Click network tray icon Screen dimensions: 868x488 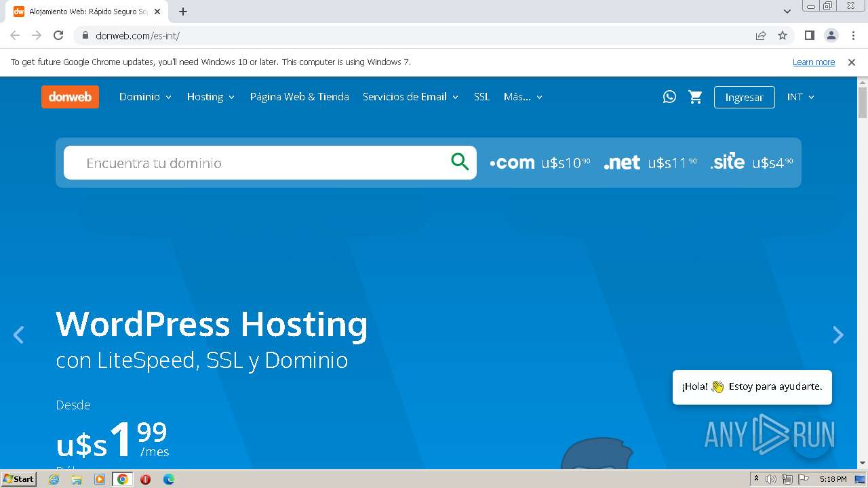pyautogui.click(x=787, y=479)
